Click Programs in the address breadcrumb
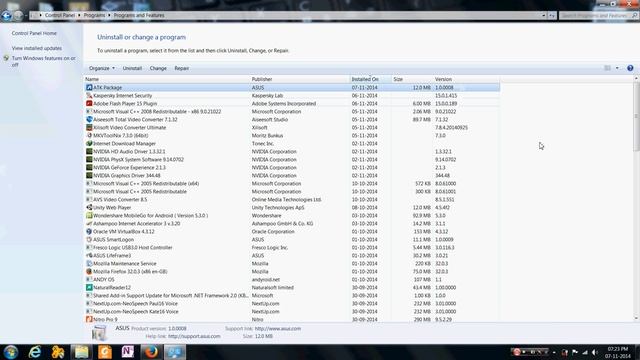The width and height of the screenshot is (640, 360). pos(94,16)
